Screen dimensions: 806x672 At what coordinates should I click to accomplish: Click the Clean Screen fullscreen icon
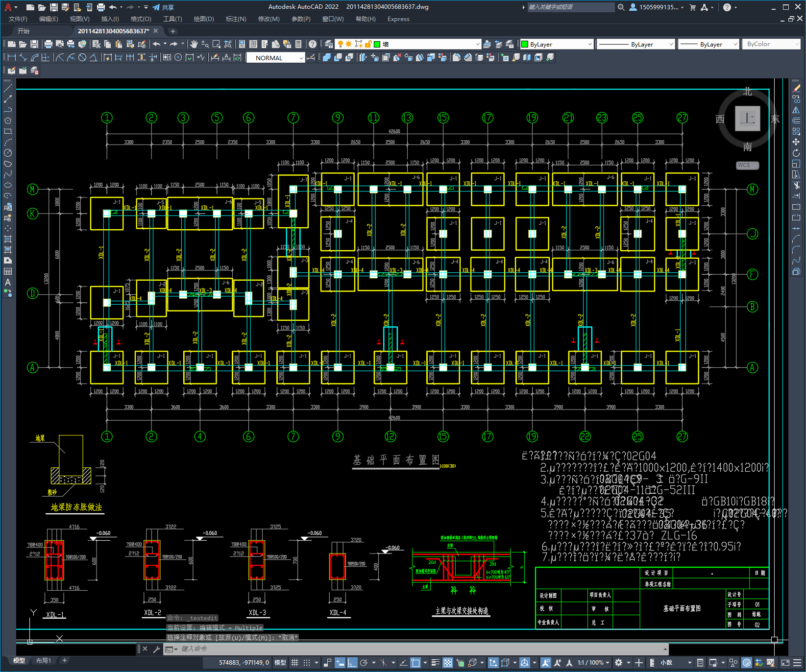click(785, 663)
